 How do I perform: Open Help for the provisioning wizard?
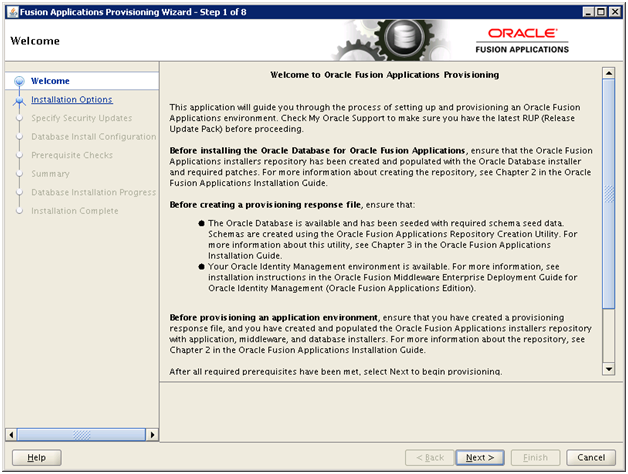[x=36, y=457]
